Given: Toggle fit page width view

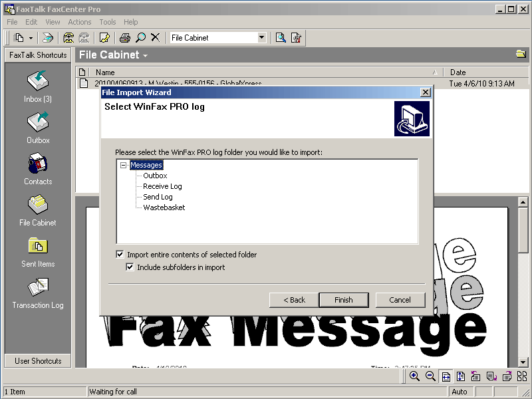Looking at the screenshot, I should pos(446,376).
